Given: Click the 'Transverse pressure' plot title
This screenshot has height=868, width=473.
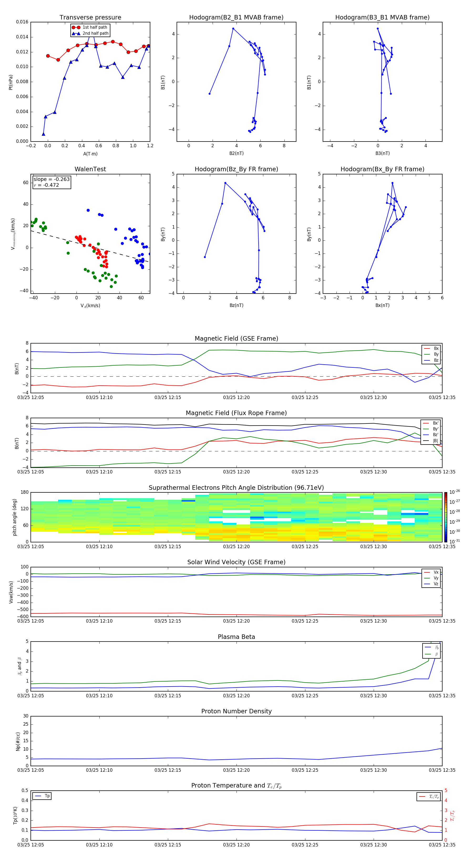Looking at the screenshot, I should 90,18.
